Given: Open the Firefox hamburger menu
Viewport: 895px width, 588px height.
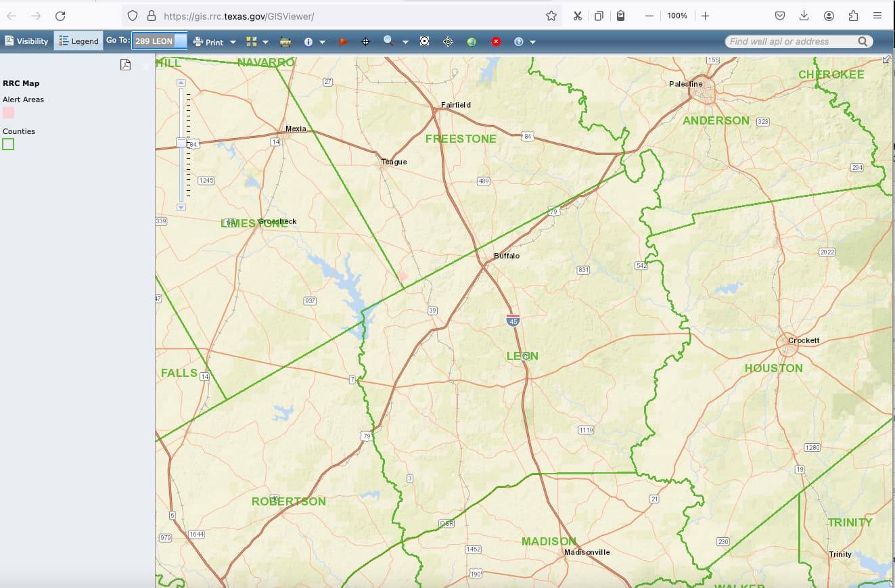Looking at the screenshot, I should pos(877,16).
